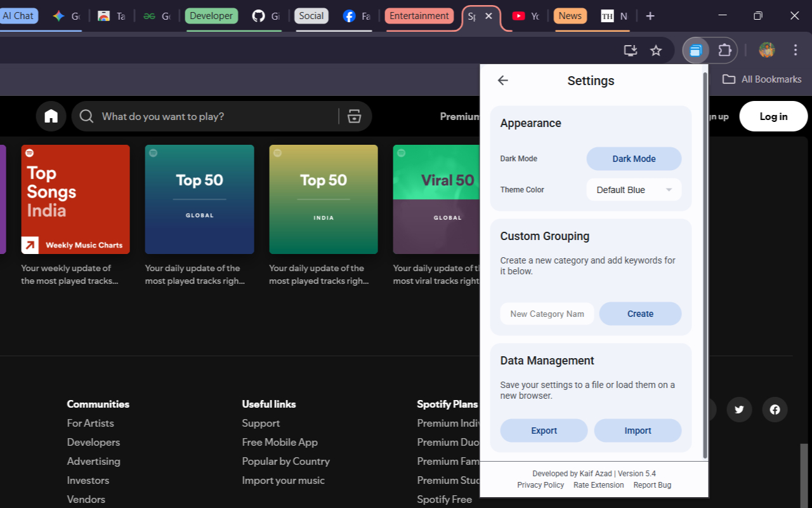Click the search magnifier icon in Spotify
The height and width of the screenshot is (508, 812).
pyautogui.click(x=86, y=116)
